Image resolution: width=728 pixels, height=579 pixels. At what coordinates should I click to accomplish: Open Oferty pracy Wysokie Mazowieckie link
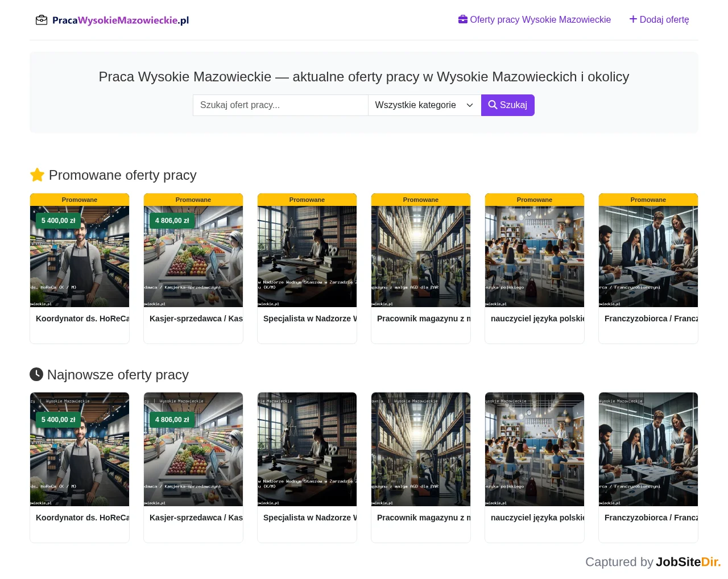535,19
